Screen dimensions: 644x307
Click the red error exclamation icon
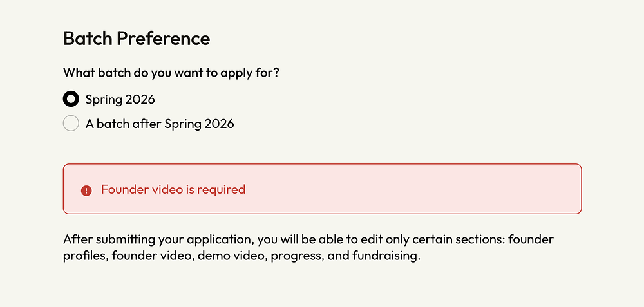coord(86,191)
